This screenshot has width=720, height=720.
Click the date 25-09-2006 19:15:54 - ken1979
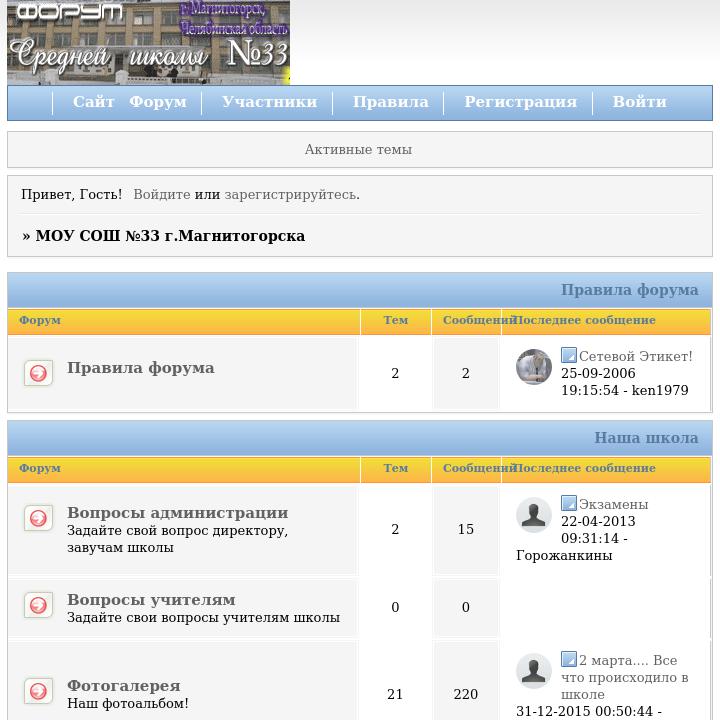pyautogui.click(x=624, y=382)
